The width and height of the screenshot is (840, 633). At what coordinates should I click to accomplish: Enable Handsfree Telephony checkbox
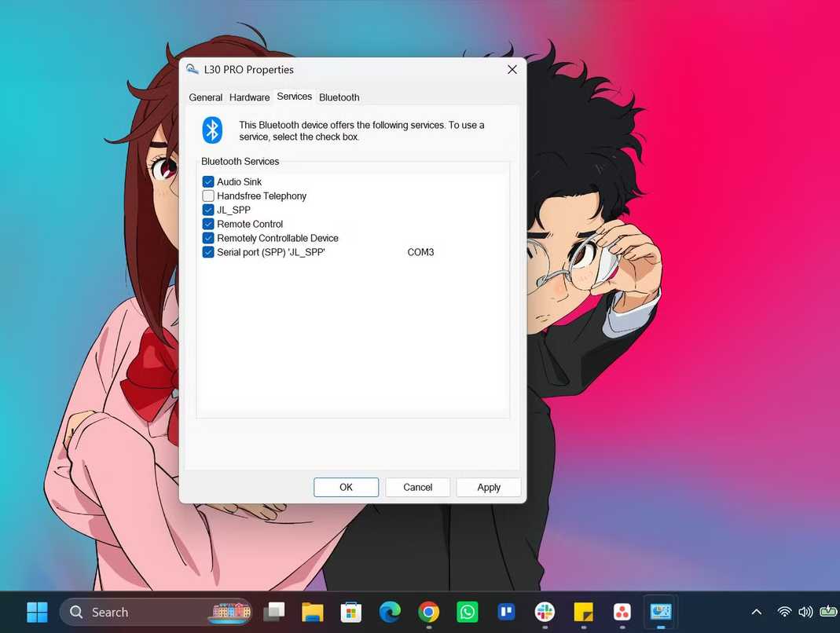click(x=208, y=196)
